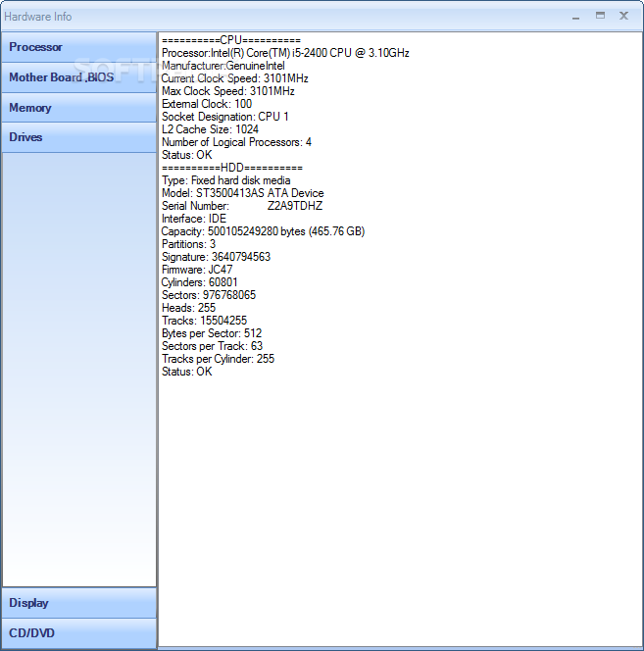Click the serial number Z2A9TDHZ

295,206
